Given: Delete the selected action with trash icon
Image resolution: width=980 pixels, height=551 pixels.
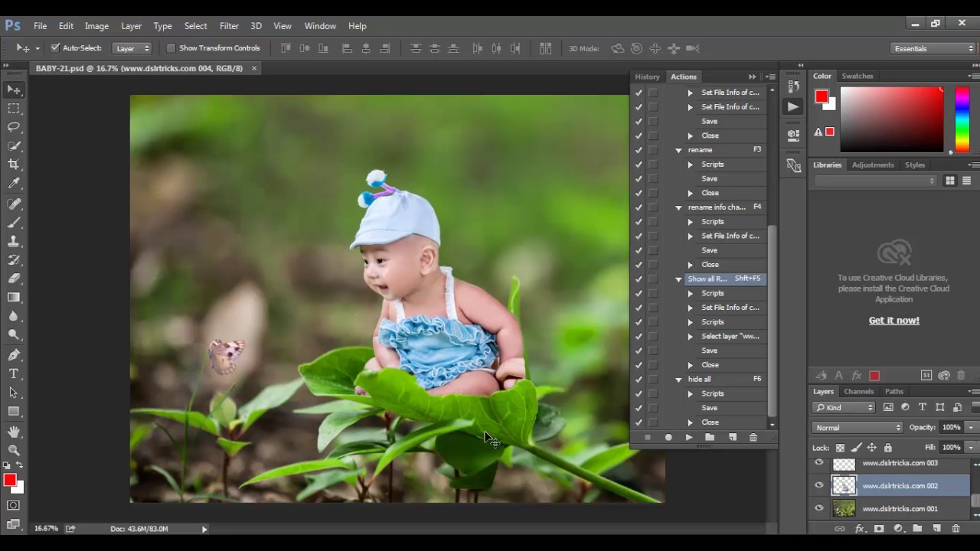Looking at the screenshot, I should click(x=753, y=437).
